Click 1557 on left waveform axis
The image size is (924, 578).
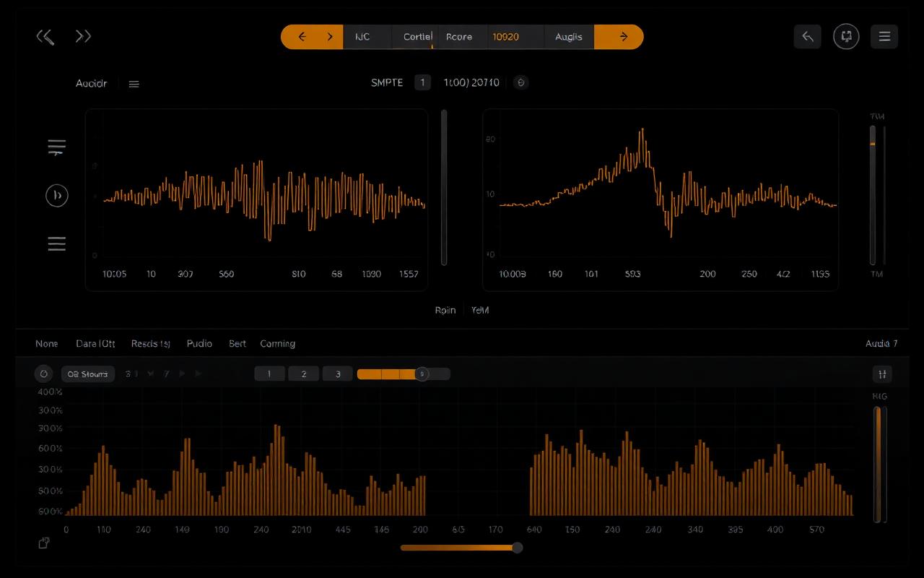(409, 275)
